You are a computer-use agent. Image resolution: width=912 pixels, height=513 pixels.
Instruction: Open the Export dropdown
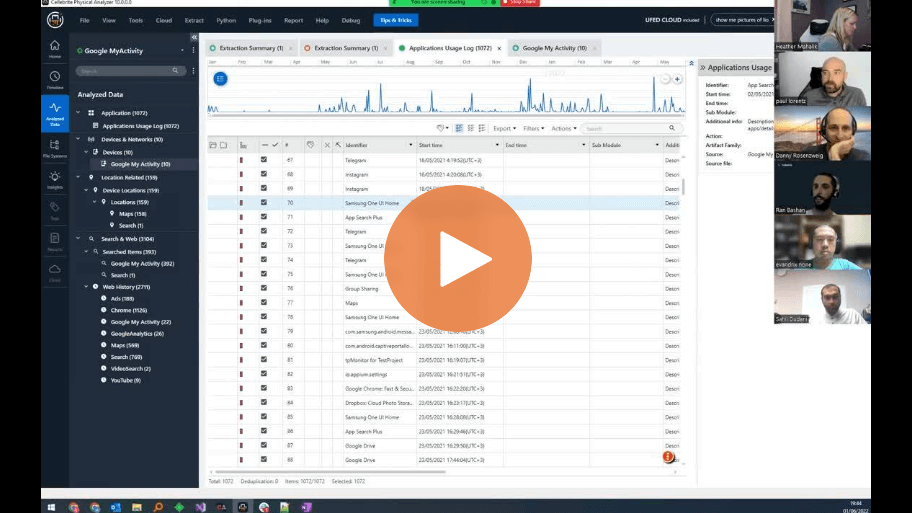[x=504, y=128]
